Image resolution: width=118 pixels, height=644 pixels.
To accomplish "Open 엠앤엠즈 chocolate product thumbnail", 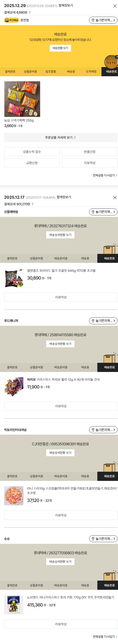I will point(14,278).
